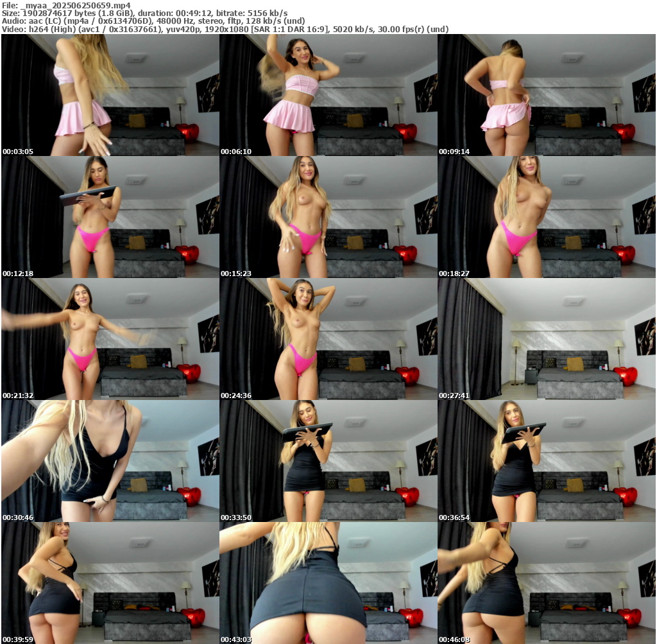This screenshot has height=644, width=657.
Task: Choose the thumbnail marked 00:36:54
Action: tap(547, 461)
